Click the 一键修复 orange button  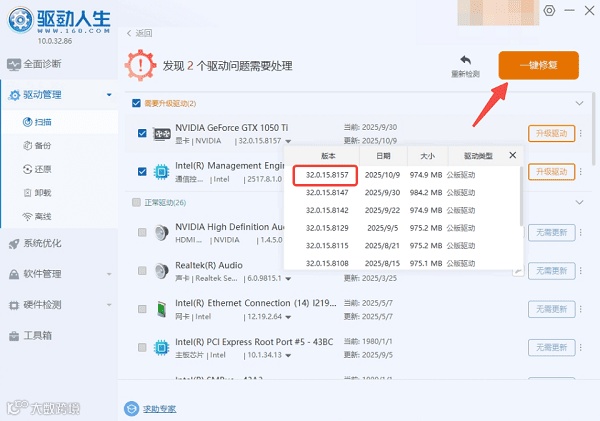(x=538, y=65)
